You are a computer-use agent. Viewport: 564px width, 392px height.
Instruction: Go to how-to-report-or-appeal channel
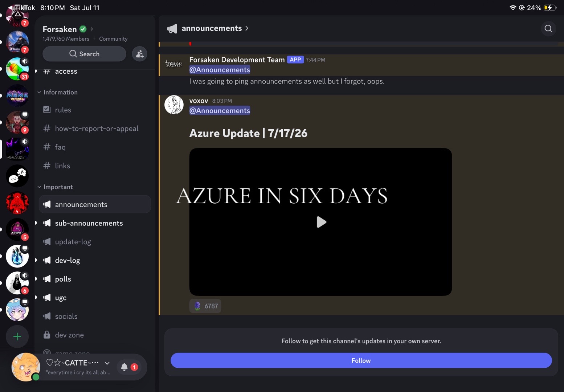coord(95,128)
